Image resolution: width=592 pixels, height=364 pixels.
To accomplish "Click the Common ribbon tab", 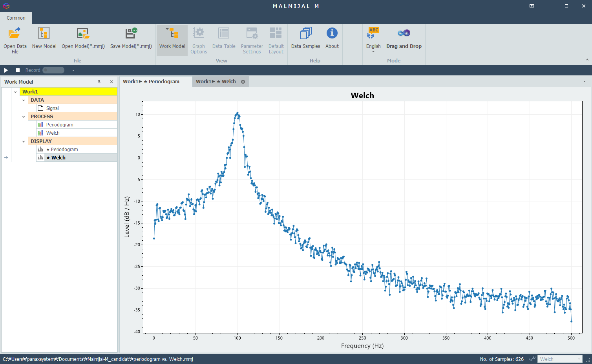I will point(16,18).
